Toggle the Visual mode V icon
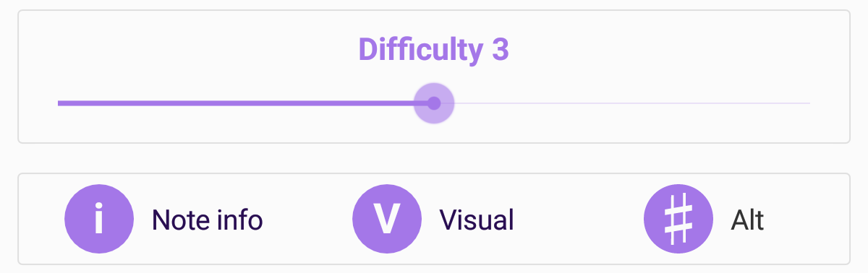 [387, 219]
